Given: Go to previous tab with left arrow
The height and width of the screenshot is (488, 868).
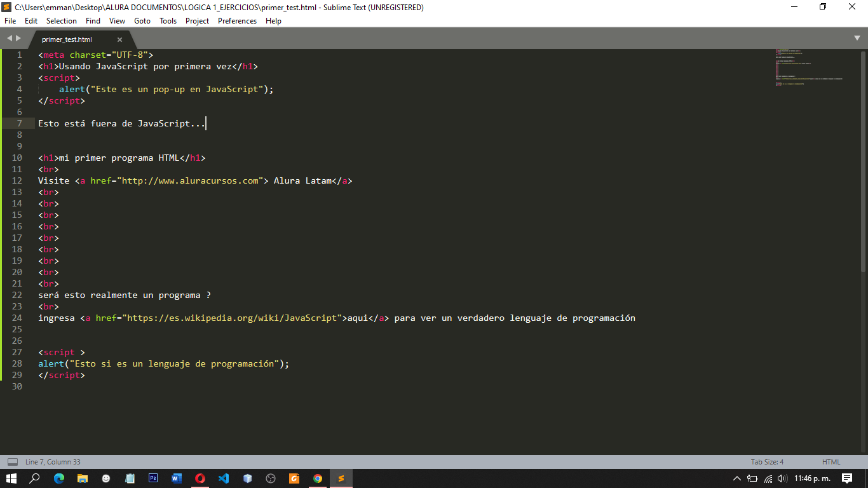Looking at the screenshot, I should pos(10,39).
